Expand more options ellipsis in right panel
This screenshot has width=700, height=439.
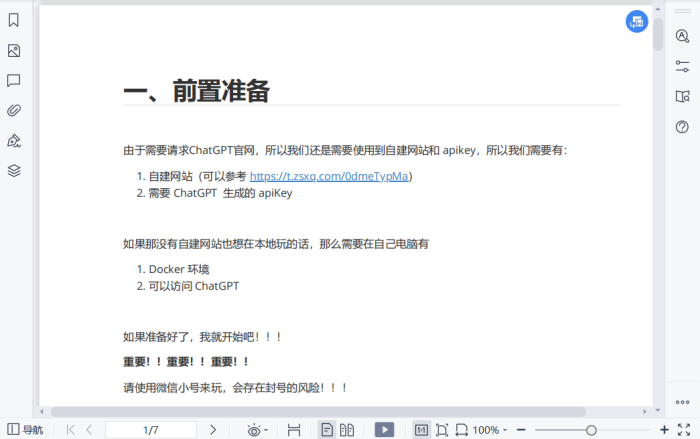coord(683,401)
